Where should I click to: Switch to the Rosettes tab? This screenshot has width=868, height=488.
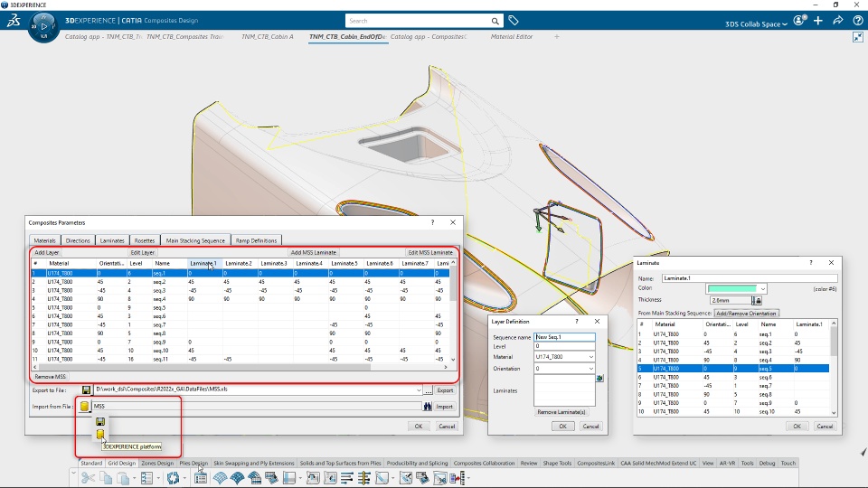click(x=145, y=240)
